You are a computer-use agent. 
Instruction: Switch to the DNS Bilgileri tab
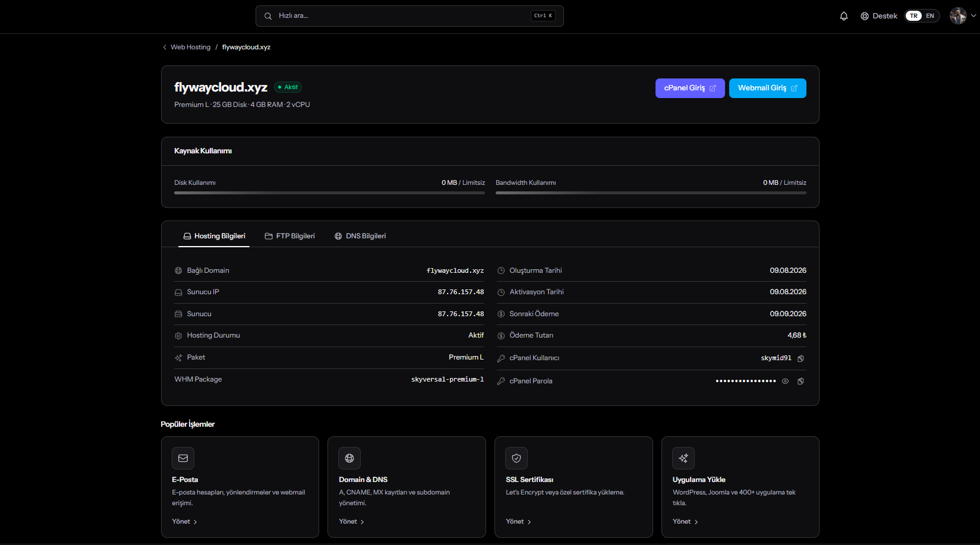coord(360,236)
